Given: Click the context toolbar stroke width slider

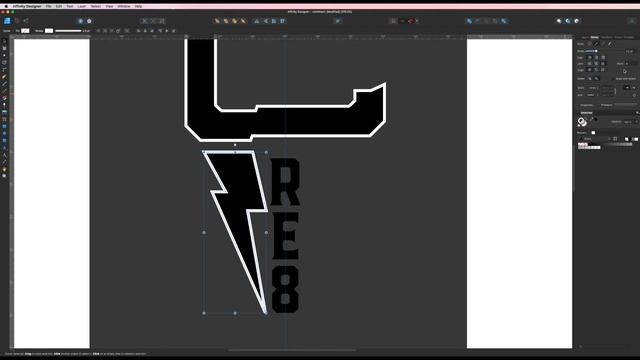Looking at the screenshot, I should coord(68,31).
